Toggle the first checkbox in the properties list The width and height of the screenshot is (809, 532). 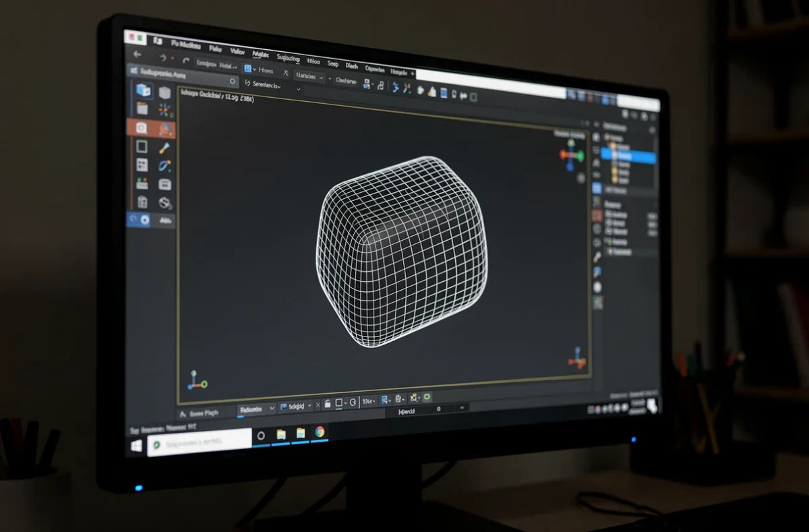coord(607,214)
